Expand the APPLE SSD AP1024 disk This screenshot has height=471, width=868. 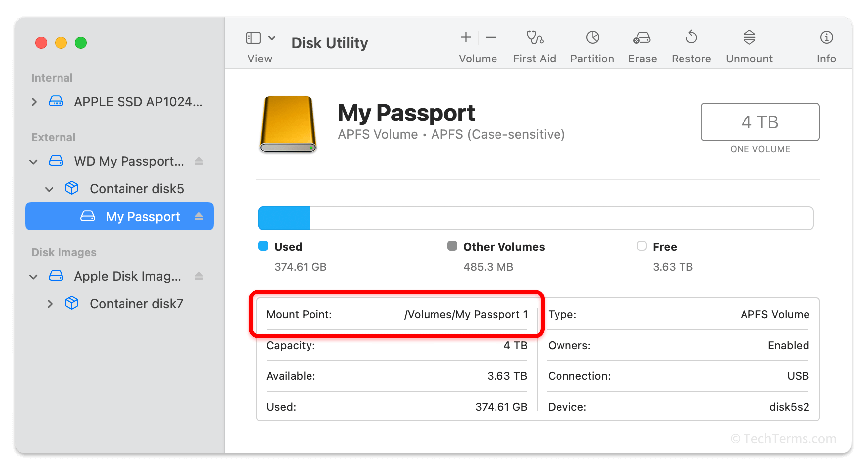[x=34, y=102]
